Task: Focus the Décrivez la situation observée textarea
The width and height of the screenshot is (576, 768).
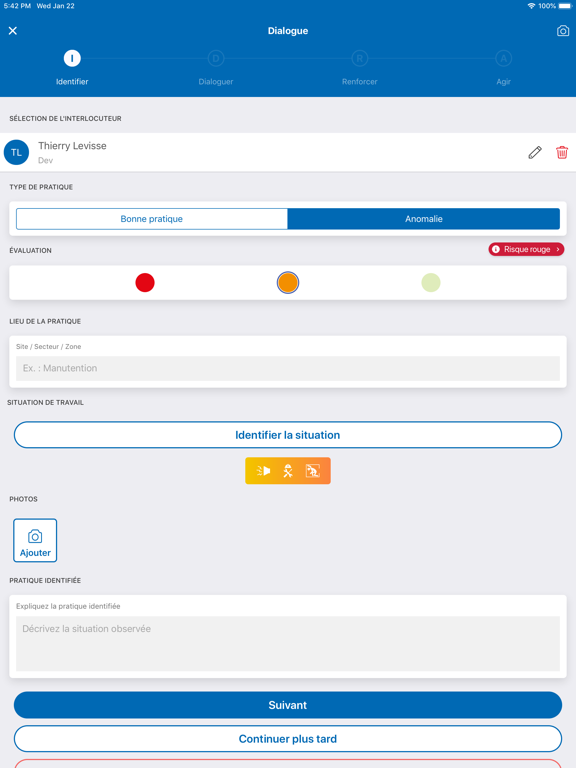Action: coord(288,644)
